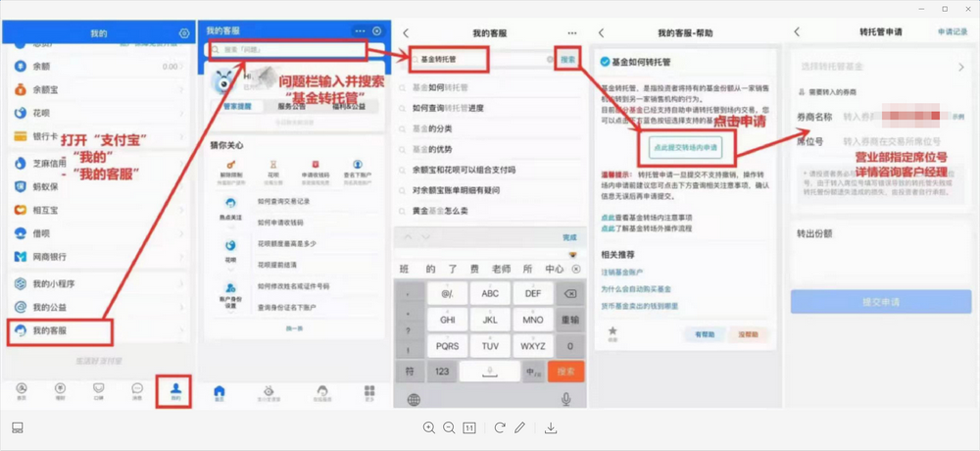Open 注销基金账户 related link
The height and width of the screenshot is (451, 980).
click(622, 273)
